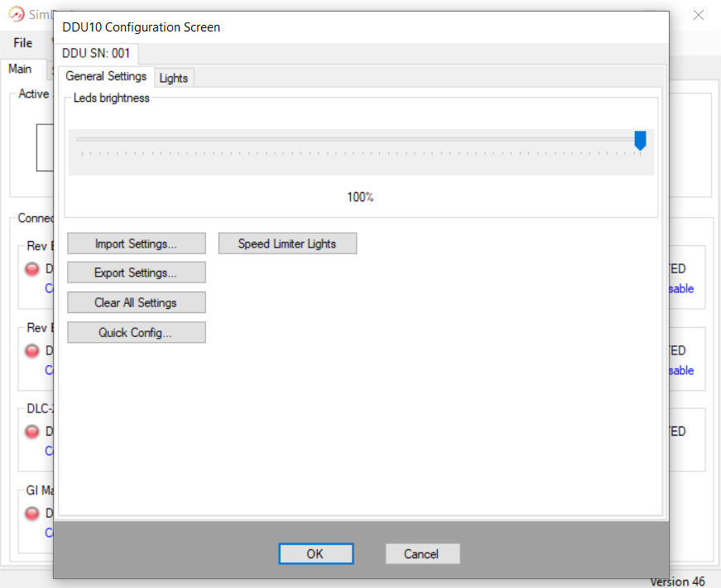Viewport: 721px width, 588px height.
Task: Click red status LED in topmost Rev group
Action: 32,269
